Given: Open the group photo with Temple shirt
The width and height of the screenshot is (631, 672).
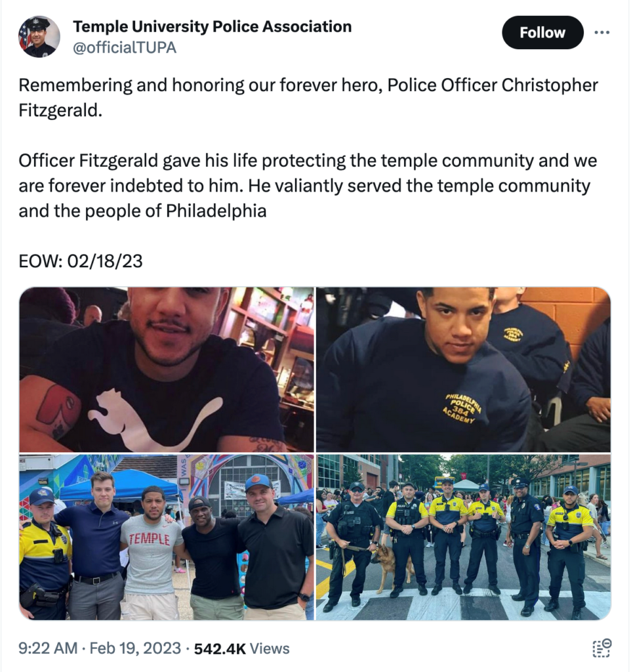Looking at the screenshot, I should point(167,537).
